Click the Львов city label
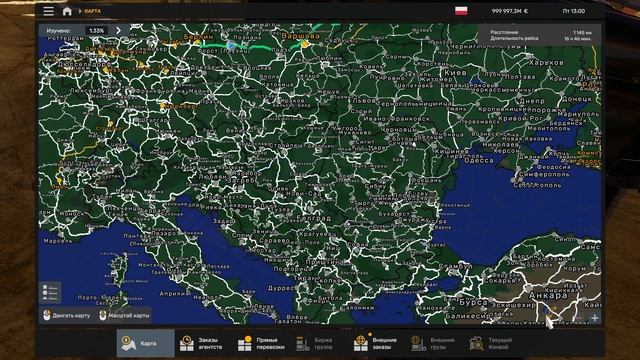The image size is (640, 360). [364, 100]
